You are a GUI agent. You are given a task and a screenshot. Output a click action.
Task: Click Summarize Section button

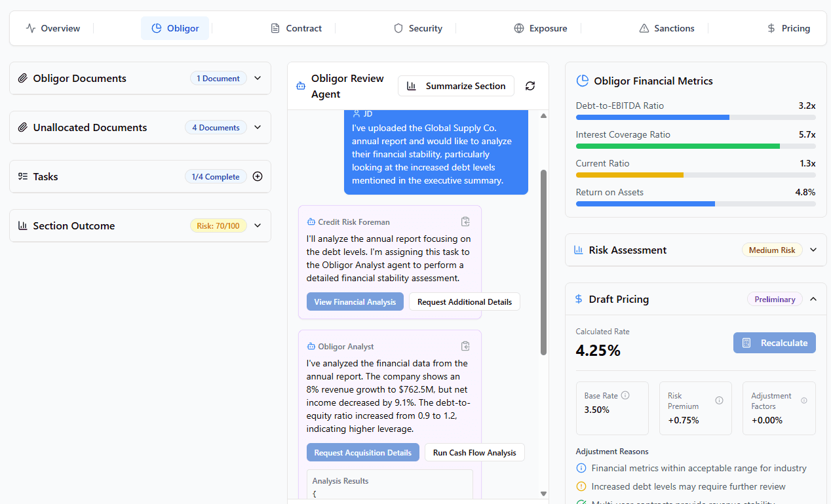point(456,86)
